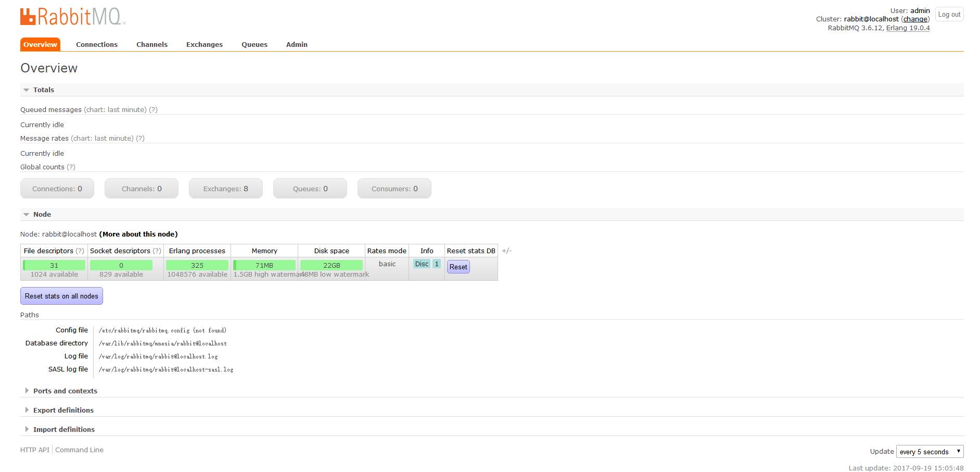This screenshot has width=980, height=472.
Task: Reset stats DB for this node
Action: [x=459, y=267]
